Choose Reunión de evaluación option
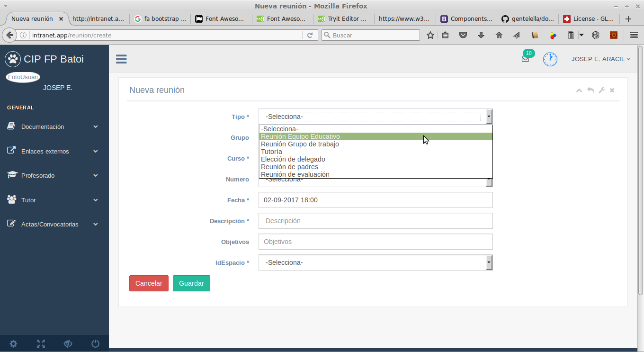 pos(376,174)
